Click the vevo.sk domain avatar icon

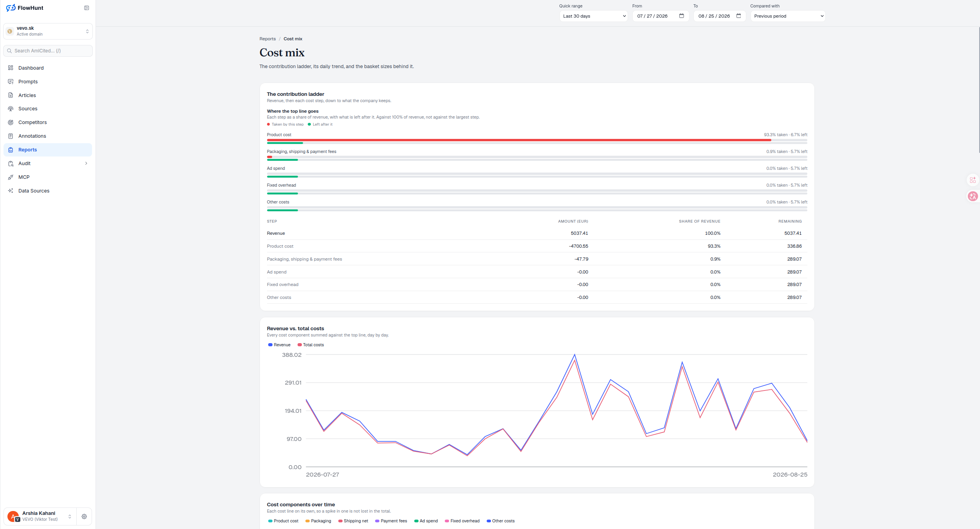10,31
